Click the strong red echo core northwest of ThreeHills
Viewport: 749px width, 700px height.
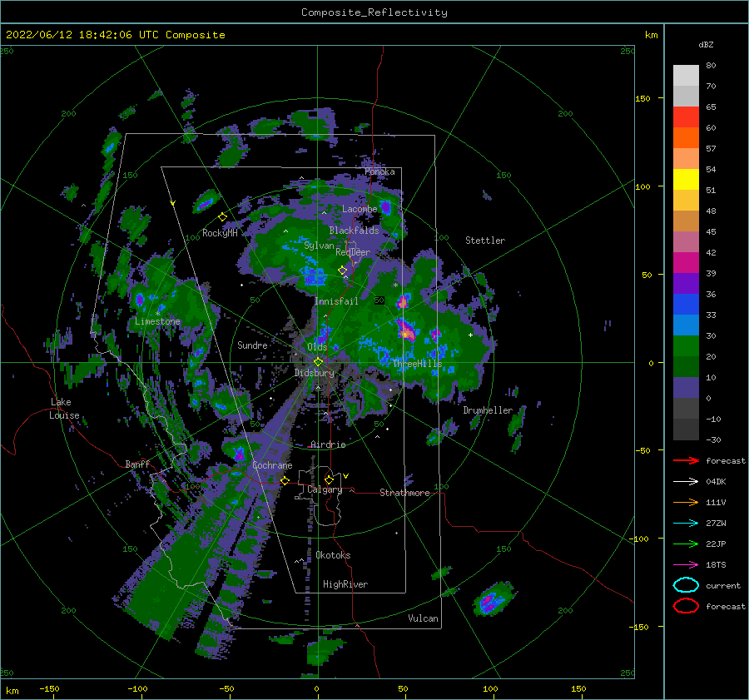click(406, 331)
